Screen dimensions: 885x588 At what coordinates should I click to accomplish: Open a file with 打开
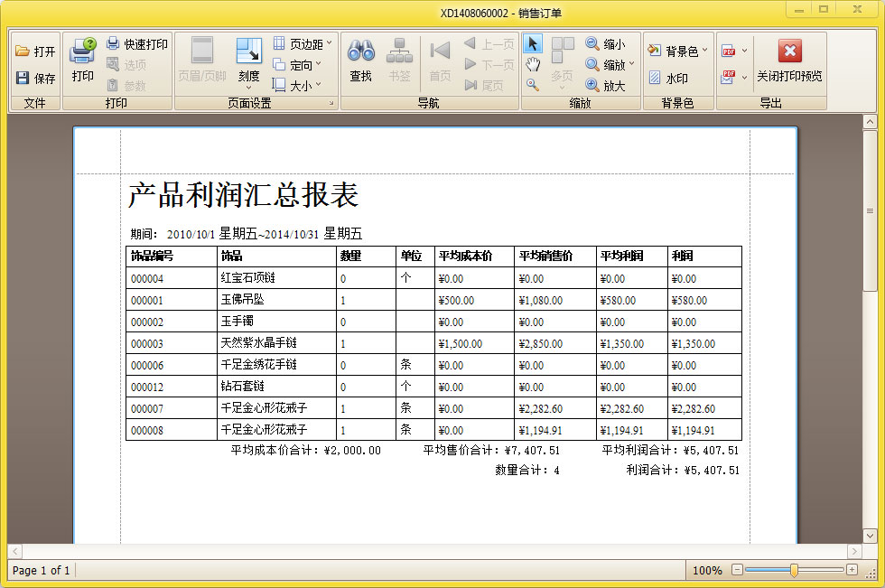click(35, 51)
